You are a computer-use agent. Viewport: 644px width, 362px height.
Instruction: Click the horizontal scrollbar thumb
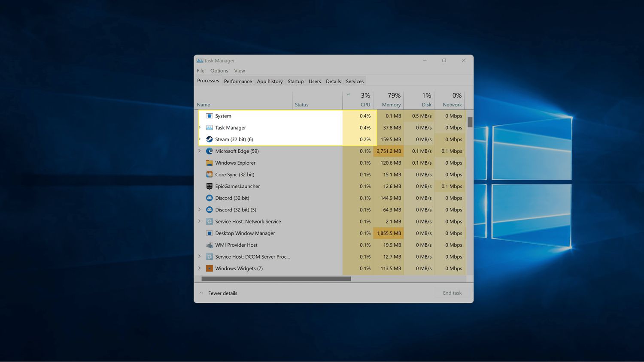click(276, 279)
